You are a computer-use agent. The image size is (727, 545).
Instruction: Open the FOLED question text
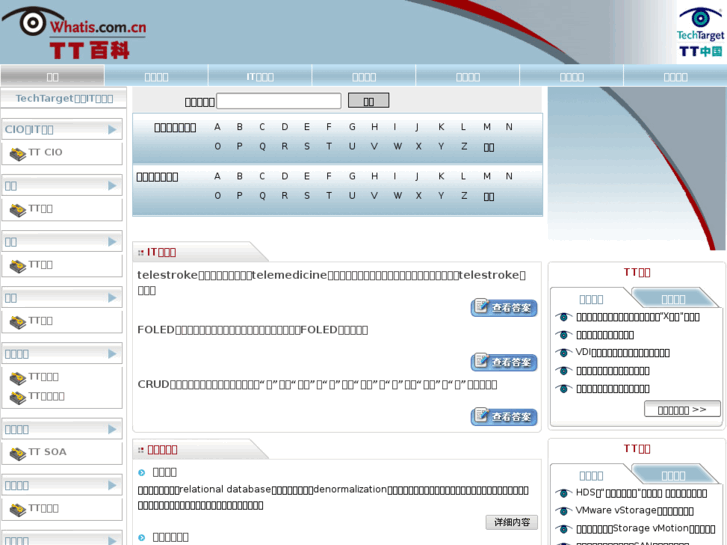(253, 330)
